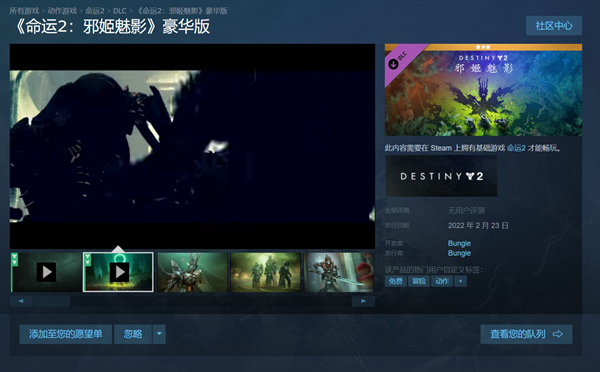Viewport: 600px width, 372px height.
Task: Click the 无用户评测 review text
Action: [x=466, y=210]
